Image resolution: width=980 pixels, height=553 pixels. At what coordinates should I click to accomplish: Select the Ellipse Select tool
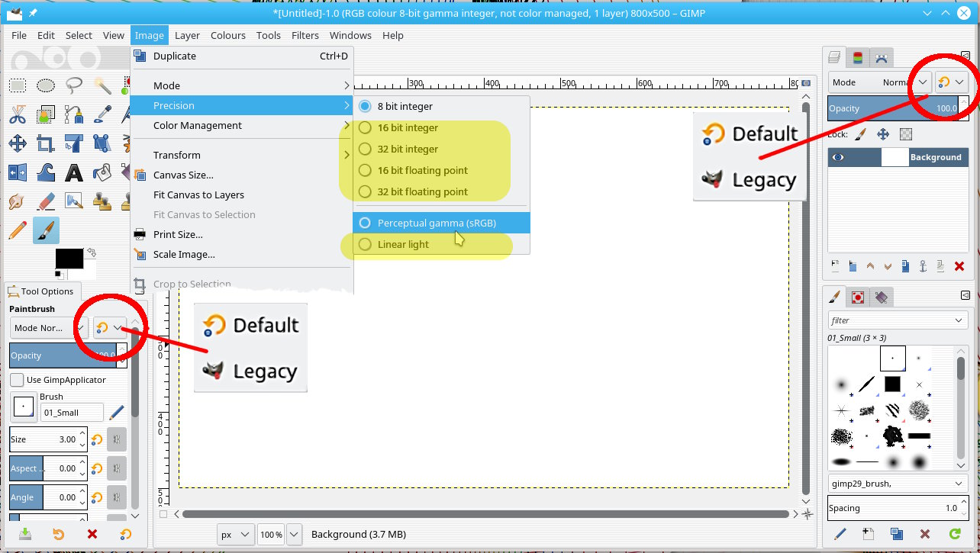(46, 86)
